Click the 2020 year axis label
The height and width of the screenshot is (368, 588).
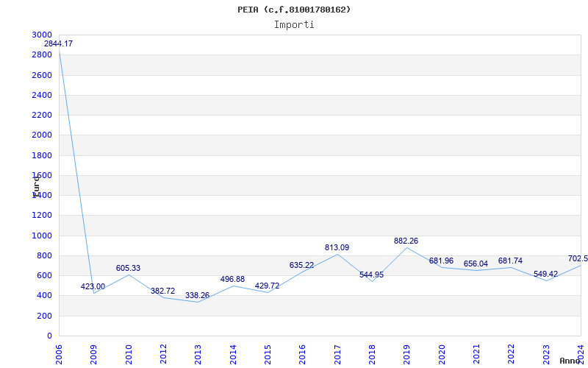click(442, 355)
